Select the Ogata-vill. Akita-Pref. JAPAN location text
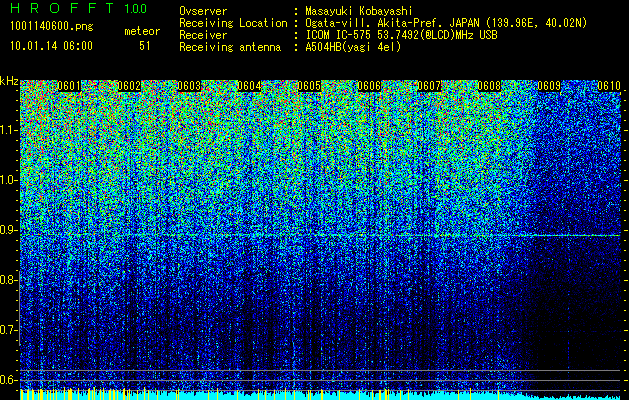 [x=446, y=23]
